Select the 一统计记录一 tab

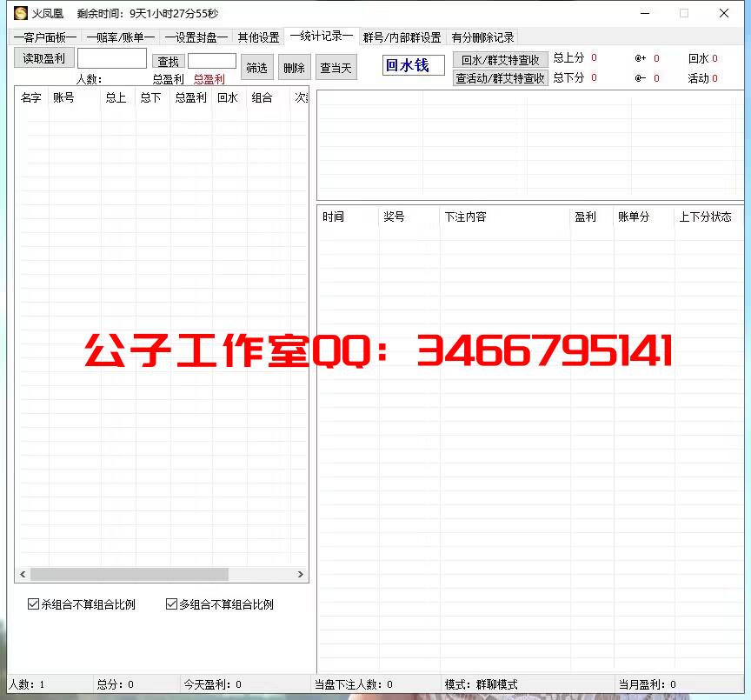click(322, 36)
